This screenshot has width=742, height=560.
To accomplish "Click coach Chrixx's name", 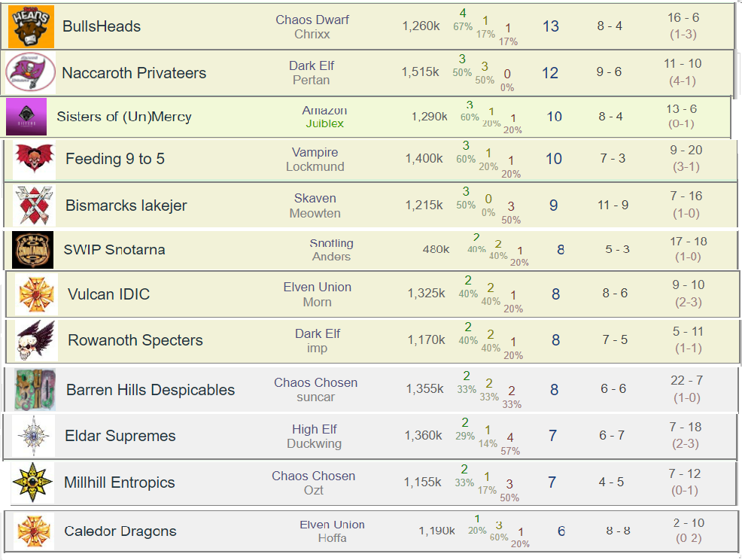I will 312,34.
